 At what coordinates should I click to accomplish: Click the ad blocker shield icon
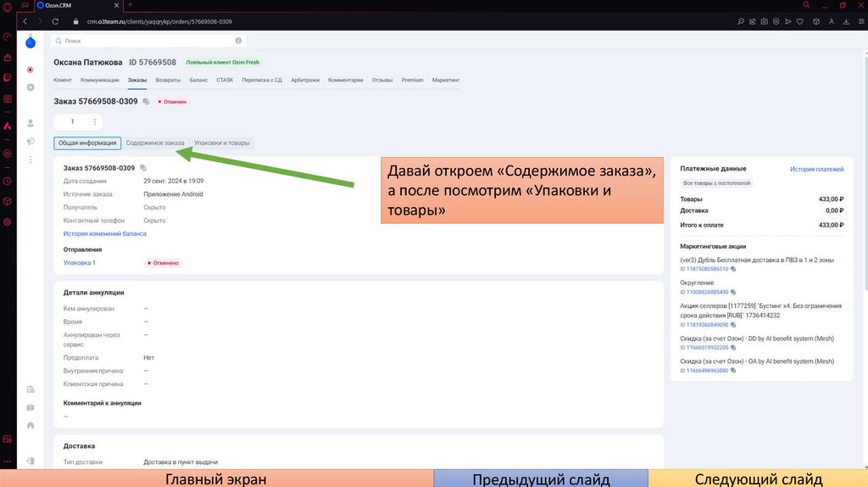pyautogui.click(x=776, y=21)
